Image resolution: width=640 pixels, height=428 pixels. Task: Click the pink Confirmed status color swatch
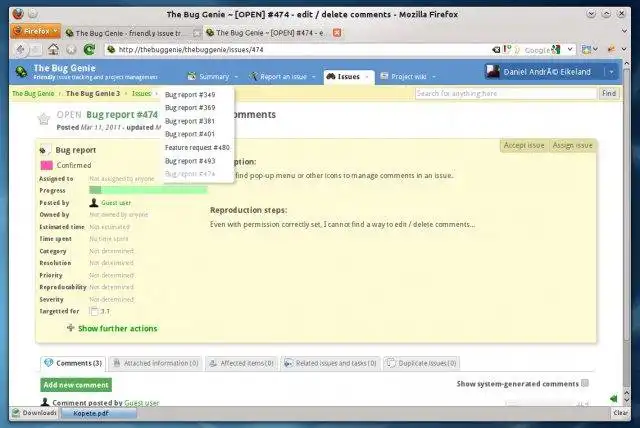click(47, 165)
